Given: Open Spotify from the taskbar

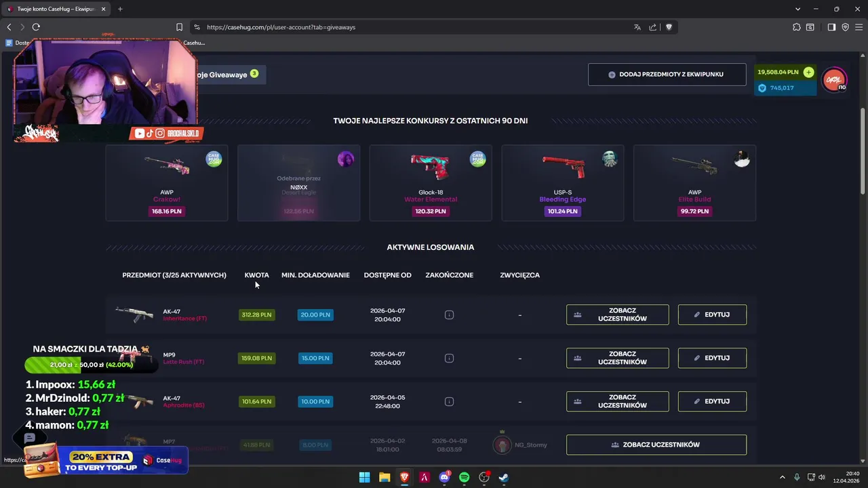Looking at the screenshot, I should point(464,477).
